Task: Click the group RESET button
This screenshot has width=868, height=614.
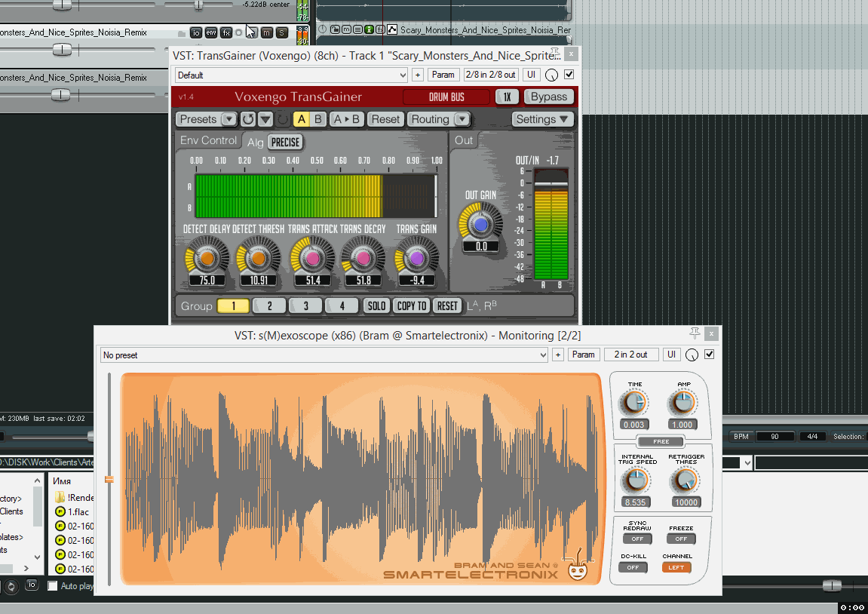Action: pyautogui.click(x=447, y=305)
